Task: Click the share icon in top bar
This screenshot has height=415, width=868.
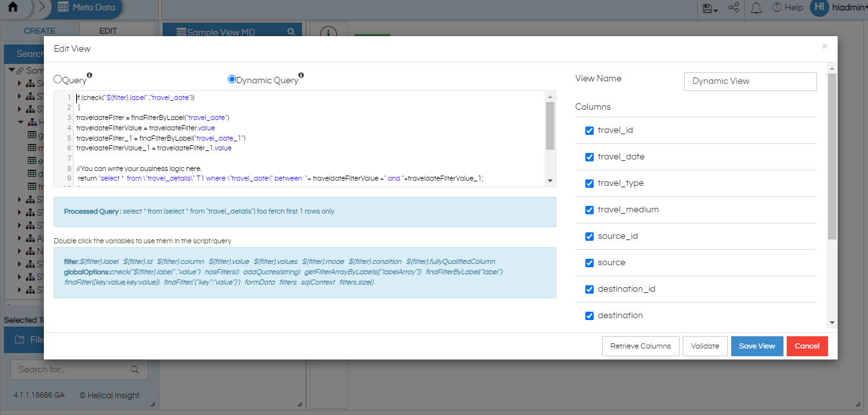Action: pyautogui.click(x=734, y=8)
